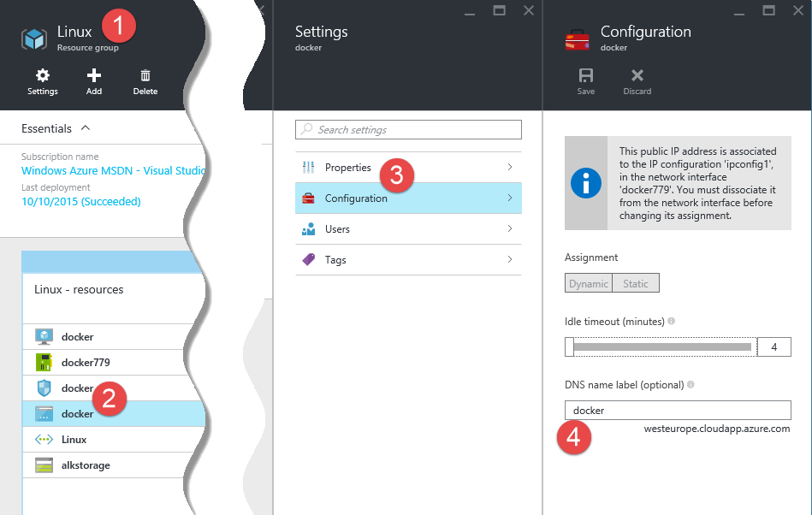
Task: Open the Users settings item
Action: [x=408, y=228]
